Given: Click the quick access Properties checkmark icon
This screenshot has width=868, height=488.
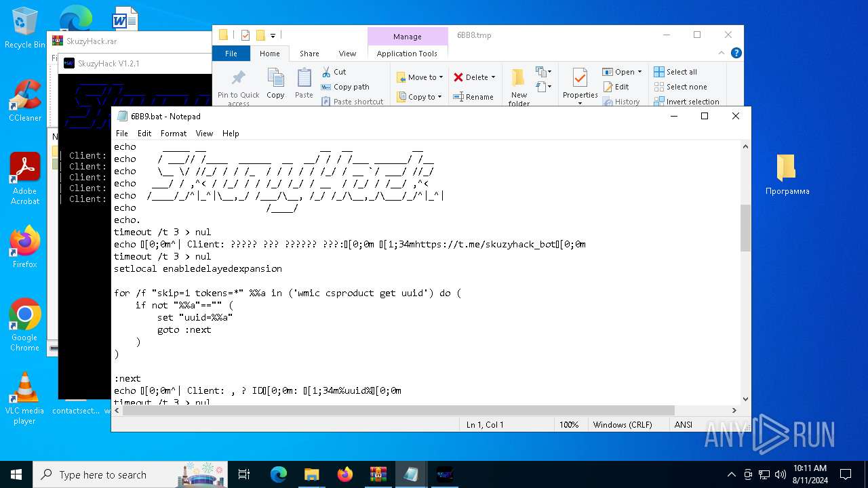Looking at the screenshot, I should click(x=245, y=35).
